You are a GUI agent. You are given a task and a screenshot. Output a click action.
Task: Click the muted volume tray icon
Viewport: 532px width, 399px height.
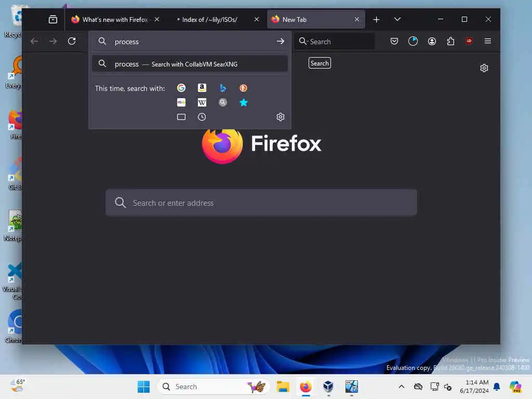coord(448,387)
